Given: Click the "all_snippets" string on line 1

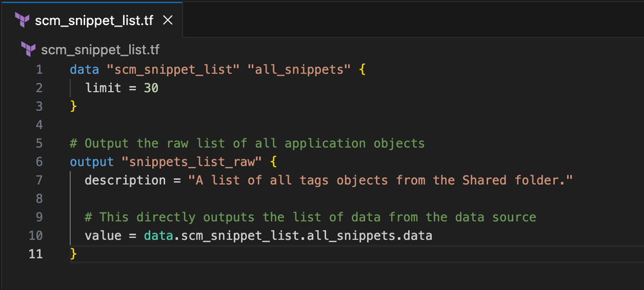Looking at the screenshot, I should pyautogui.click(x=299, y=70).
